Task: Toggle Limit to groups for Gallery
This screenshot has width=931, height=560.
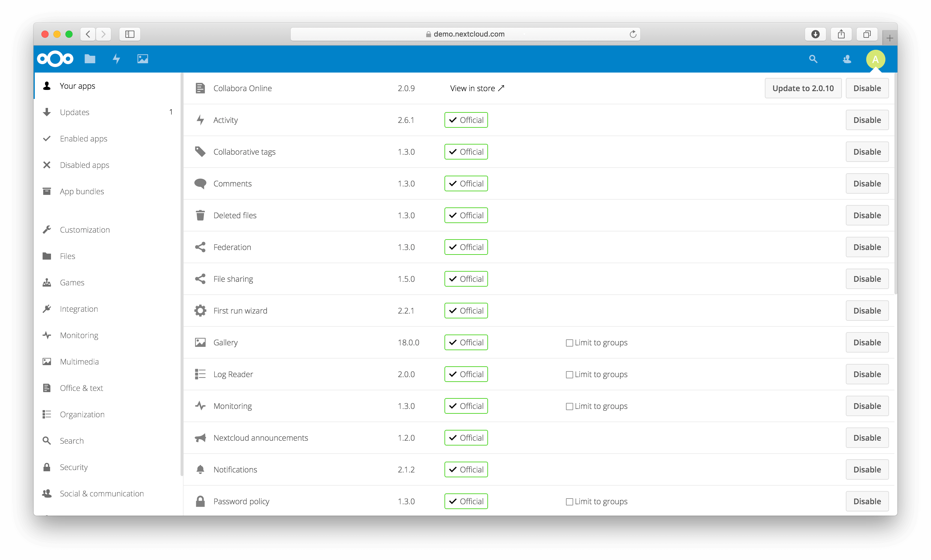Action: (x=569, y=342)
